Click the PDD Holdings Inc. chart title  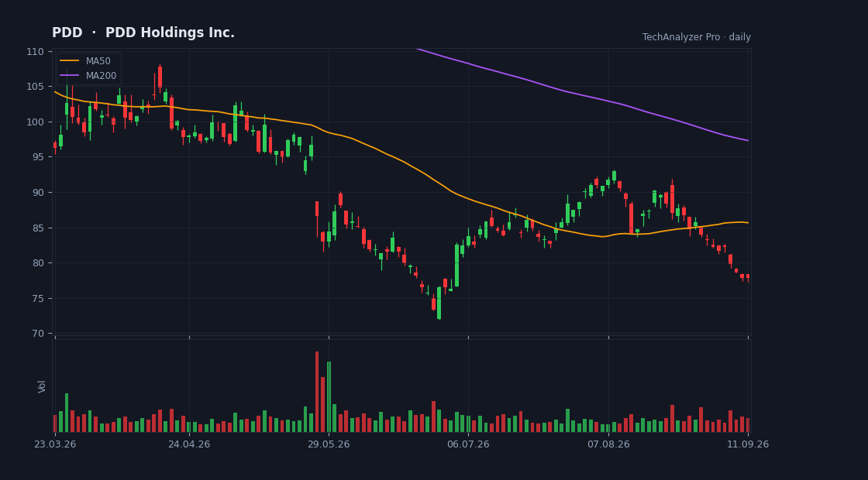[143, 33]
